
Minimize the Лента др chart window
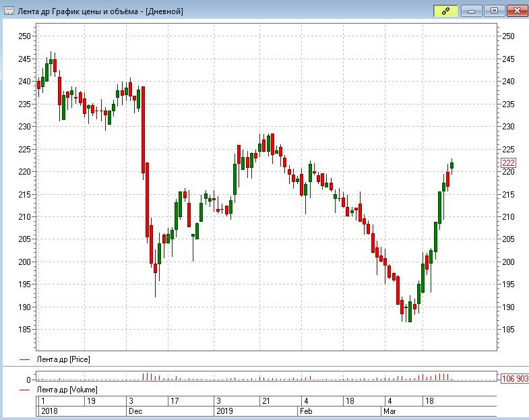pyautogui.click(x=471, y=11)
